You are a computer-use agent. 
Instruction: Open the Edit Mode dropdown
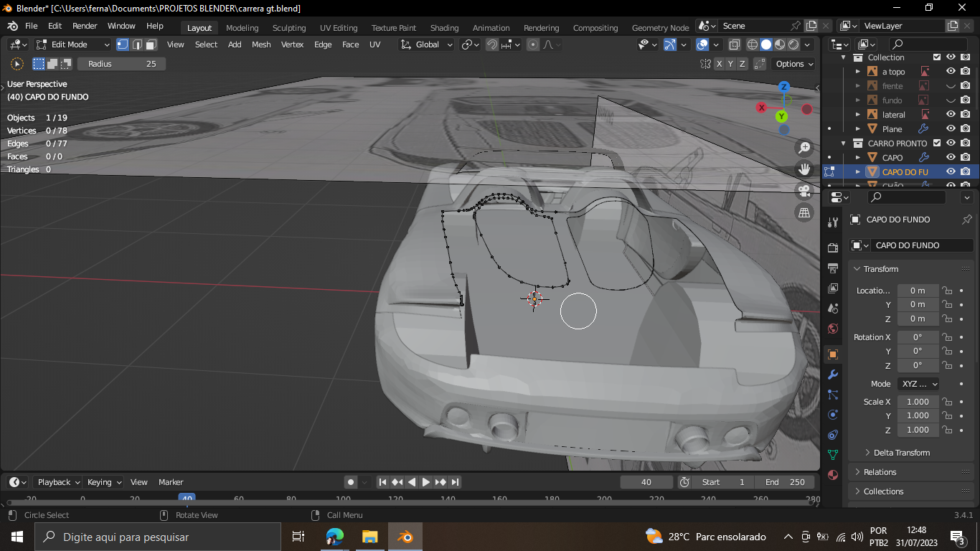click(72, 44)
